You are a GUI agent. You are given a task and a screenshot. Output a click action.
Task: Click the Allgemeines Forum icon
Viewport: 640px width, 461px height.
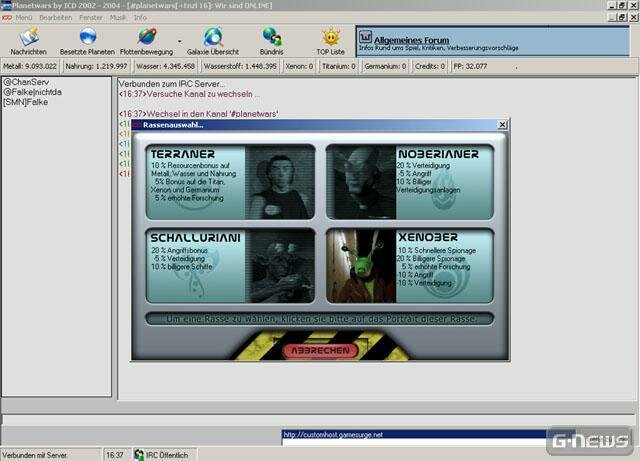tap(365, 37)
